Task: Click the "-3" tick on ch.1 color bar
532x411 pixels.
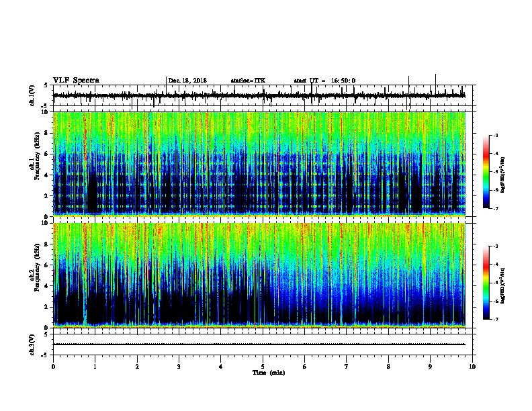Action: pyautogui.click(x=495, y=135)
